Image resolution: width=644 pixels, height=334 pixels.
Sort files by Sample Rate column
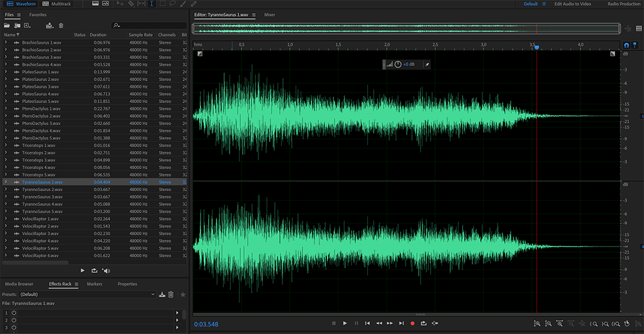click(140, 35)
